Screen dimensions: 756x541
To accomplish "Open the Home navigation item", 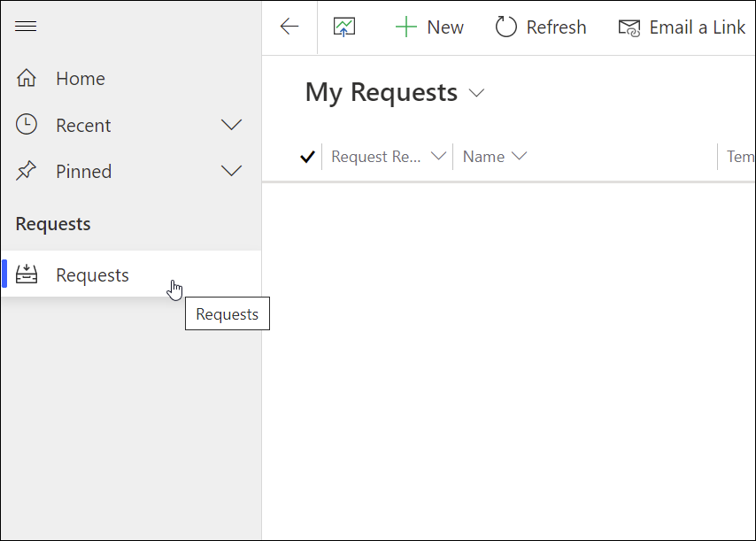I will tap(81, 79).
